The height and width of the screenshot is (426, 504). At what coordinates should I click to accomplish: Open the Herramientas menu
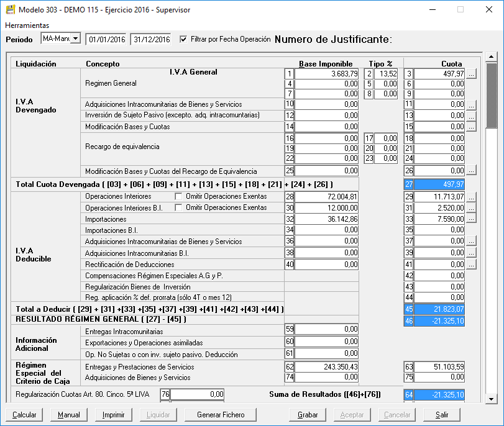point(27,25)
